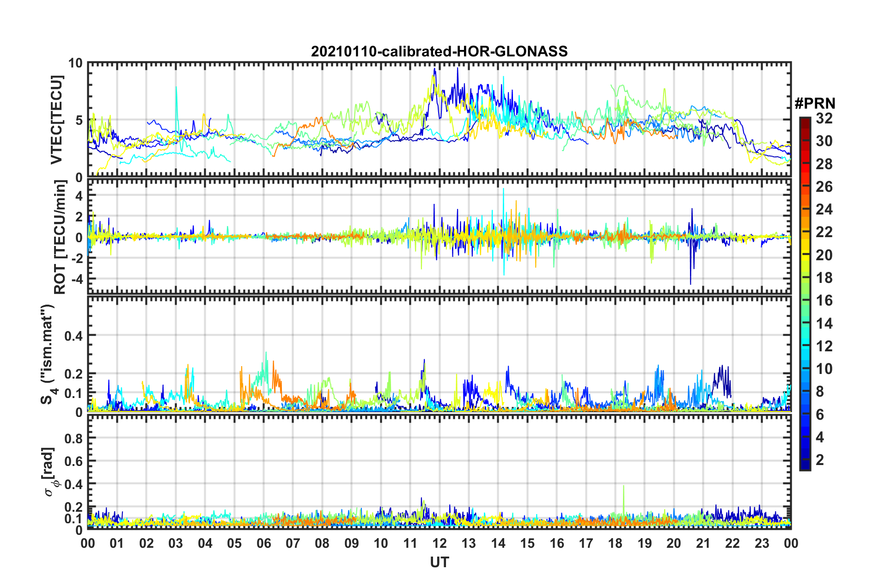
Task: Click x-axis tick label 01
Action: coord(117,544)
